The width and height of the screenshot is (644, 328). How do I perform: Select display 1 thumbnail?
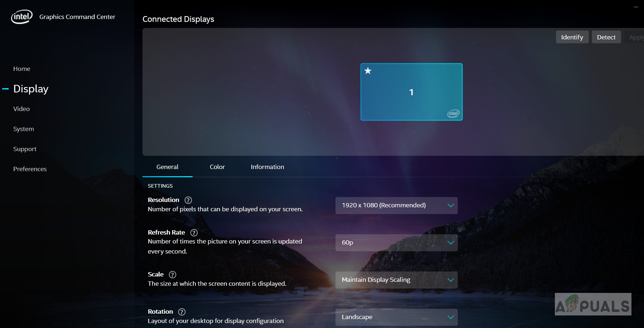pyautogui.click(x=411, y=92)
